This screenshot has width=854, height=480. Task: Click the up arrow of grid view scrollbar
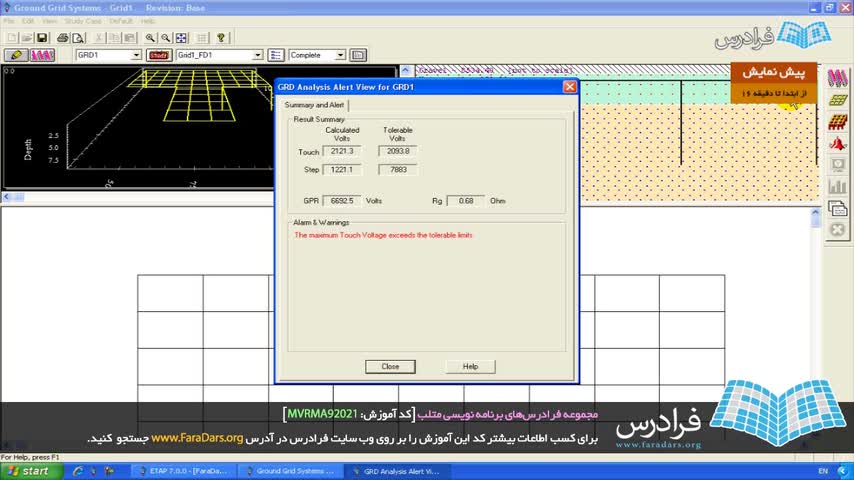pyautogui.click(x=815, y=212)
